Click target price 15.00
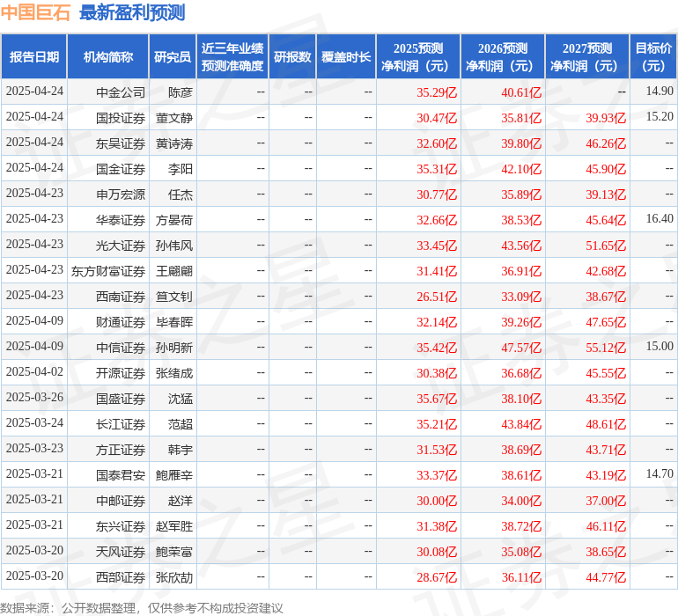Image resolution: width=678 pixels, height=616 pixels. pos(660,346)
